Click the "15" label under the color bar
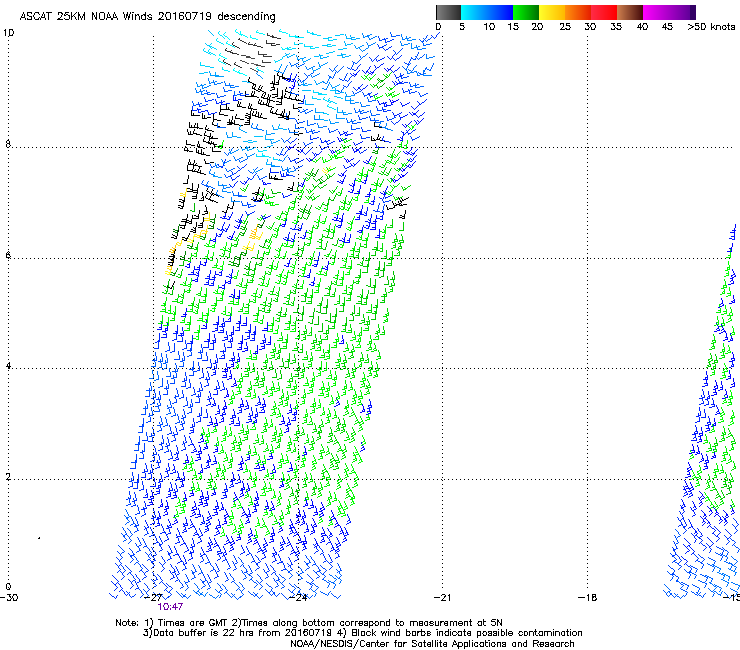This screenshot has height=650, width=740. coord(513,27)
